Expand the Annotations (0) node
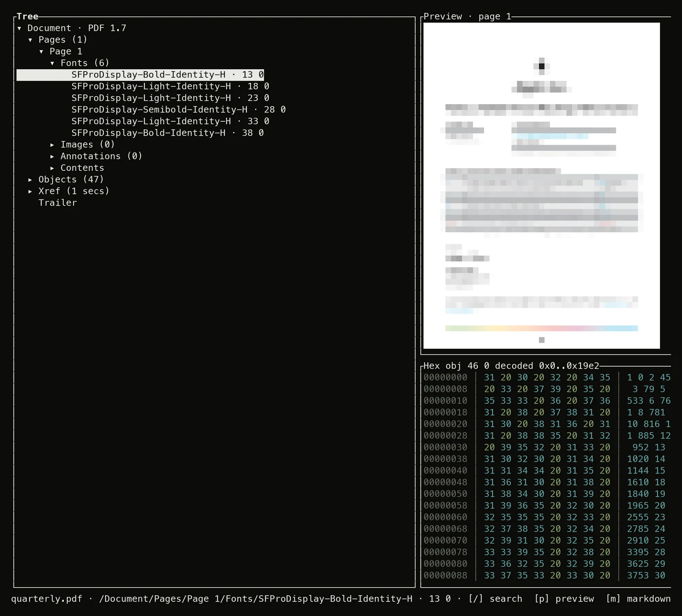Viewport: 682px width, 616px height. click(52, 156)
